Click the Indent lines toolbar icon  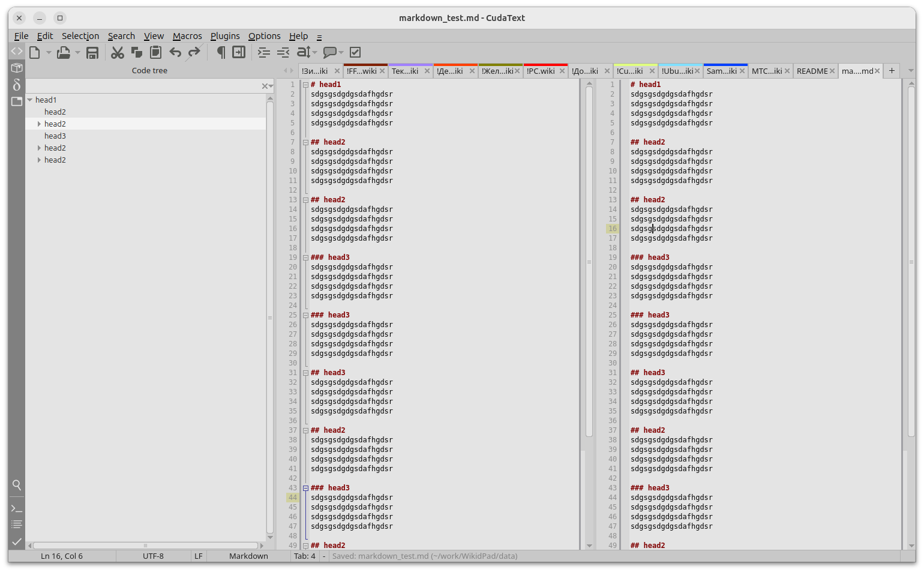[263, 53]
